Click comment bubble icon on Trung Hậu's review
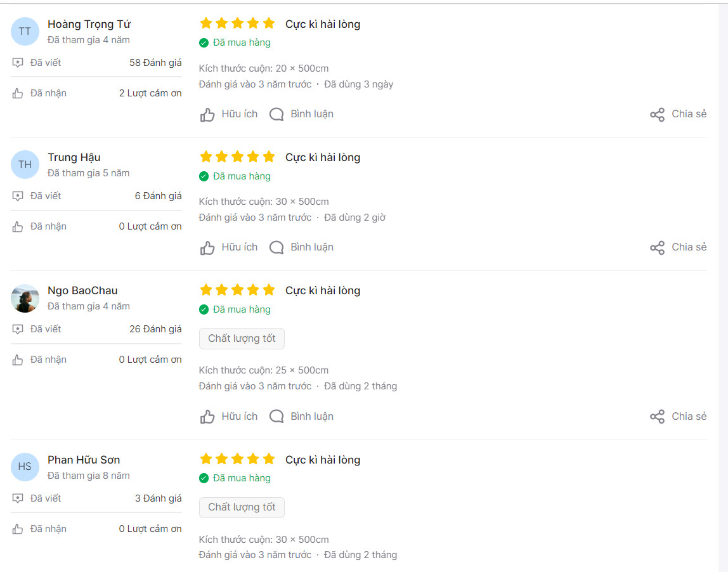Image resolution: width=728 pixels, height=572 pixels. (276, 247)
